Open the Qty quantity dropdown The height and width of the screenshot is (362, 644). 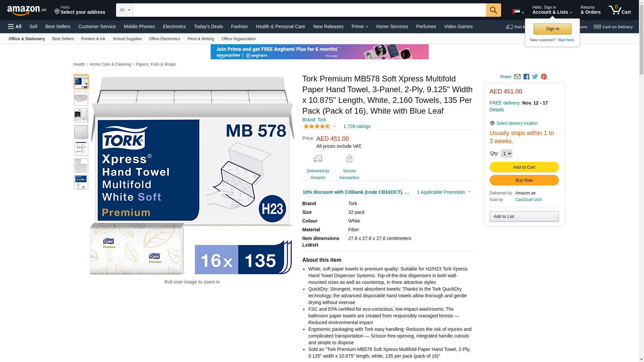tap(506, 154)
